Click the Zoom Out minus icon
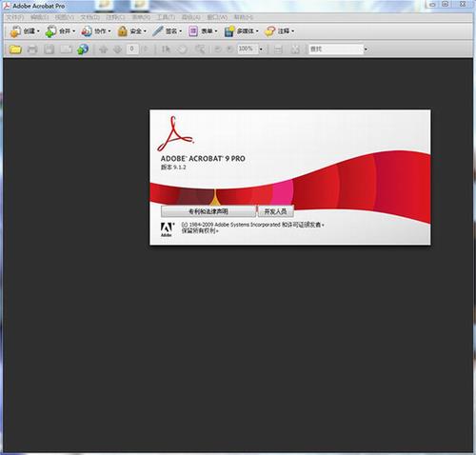Viewport: 476px width, 455px height. [218, 49]
